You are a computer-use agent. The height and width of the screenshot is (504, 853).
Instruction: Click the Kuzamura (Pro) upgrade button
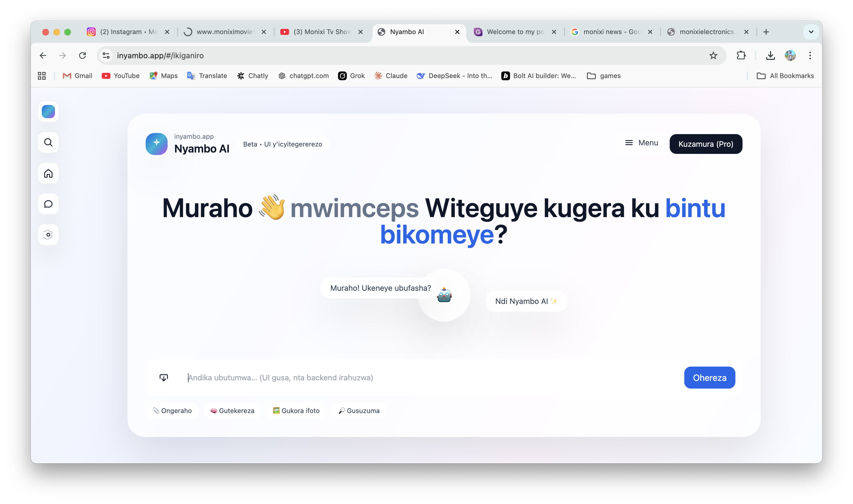click(x=706, y=144)
